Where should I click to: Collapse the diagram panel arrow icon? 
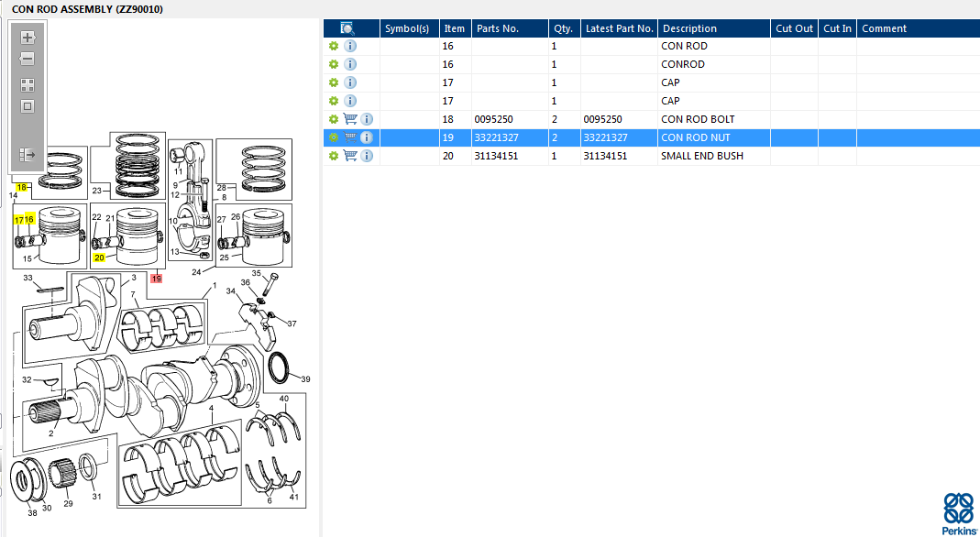tap(28, 154)
